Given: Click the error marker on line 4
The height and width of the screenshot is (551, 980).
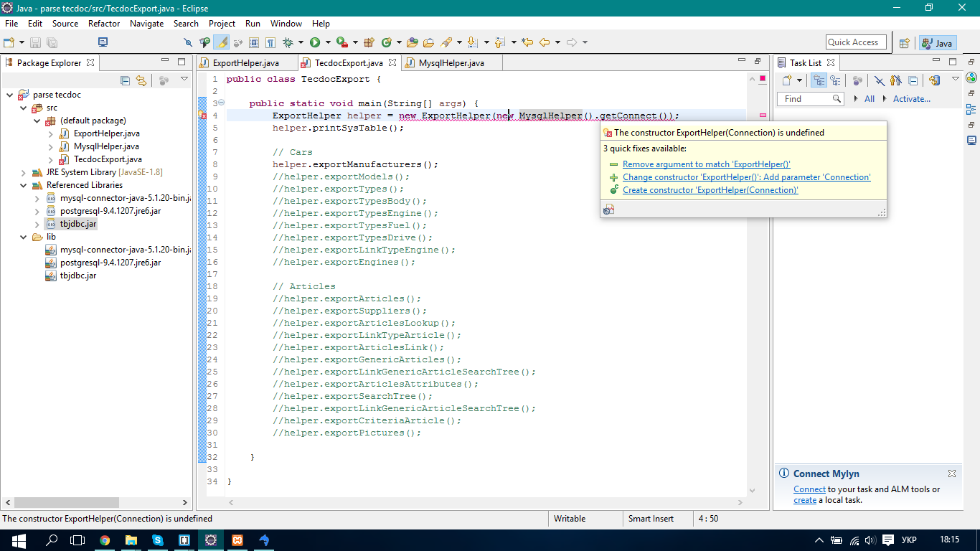Looking at the screenshot, I should 202,116.
